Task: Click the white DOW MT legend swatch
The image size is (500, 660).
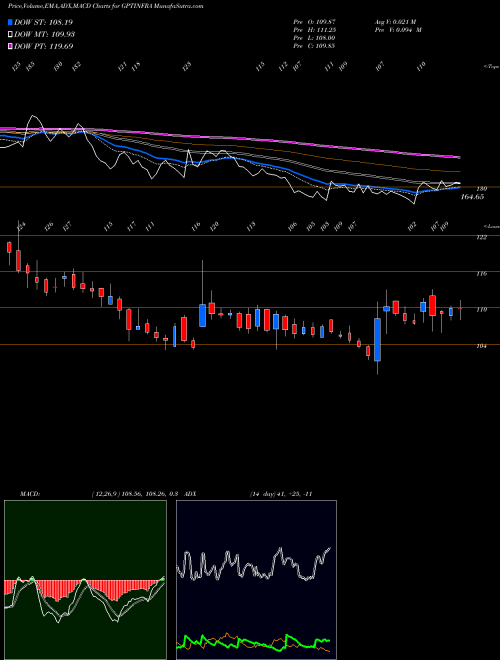Action: [x=10, y=34]
